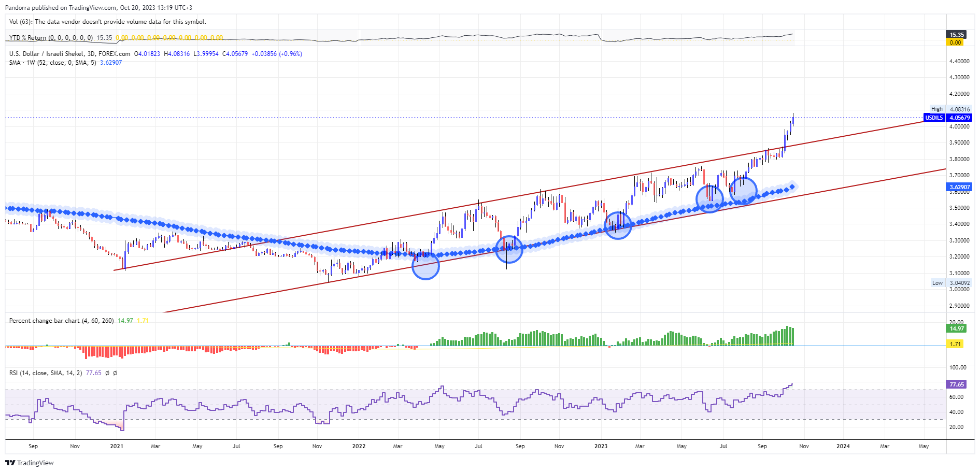Viewport: 980px width, 472px height.
Task: Click the 2023 label on time axis
Action: tap(601, 446)
